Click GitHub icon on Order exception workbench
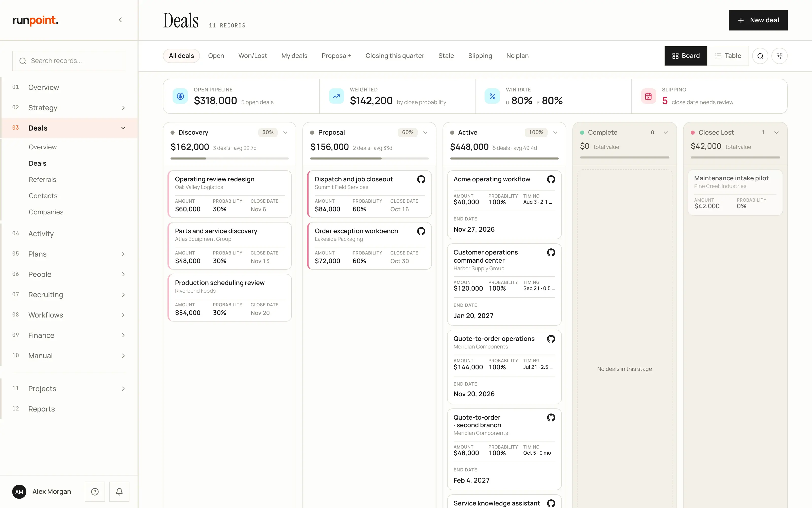The image size is (812, 508). click(421, 231)
